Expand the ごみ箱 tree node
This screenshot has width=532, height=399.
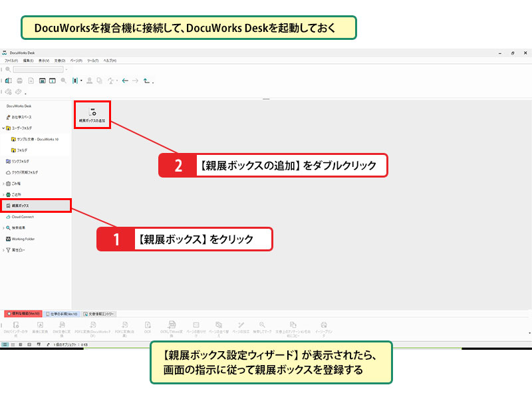tap(3, 184)
